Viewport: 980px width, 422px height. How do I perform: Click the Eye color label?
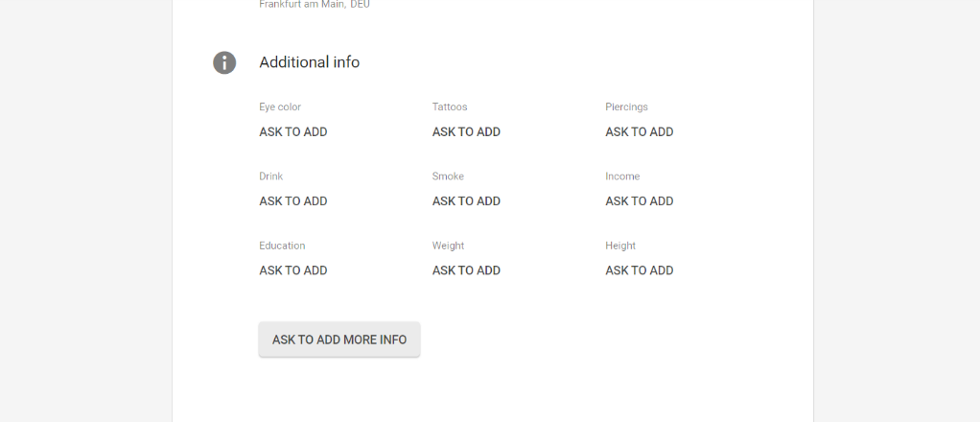[x=280, y=107]
